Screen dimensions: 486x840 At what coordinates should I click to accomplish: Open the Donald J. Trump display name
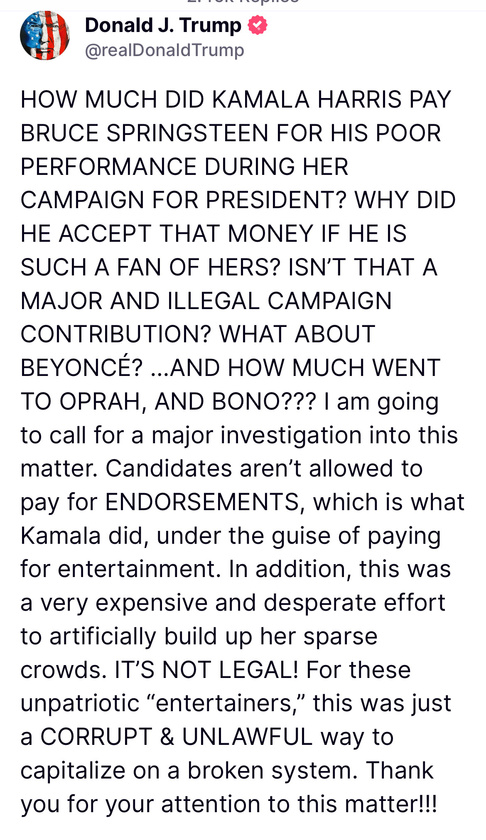163,25
